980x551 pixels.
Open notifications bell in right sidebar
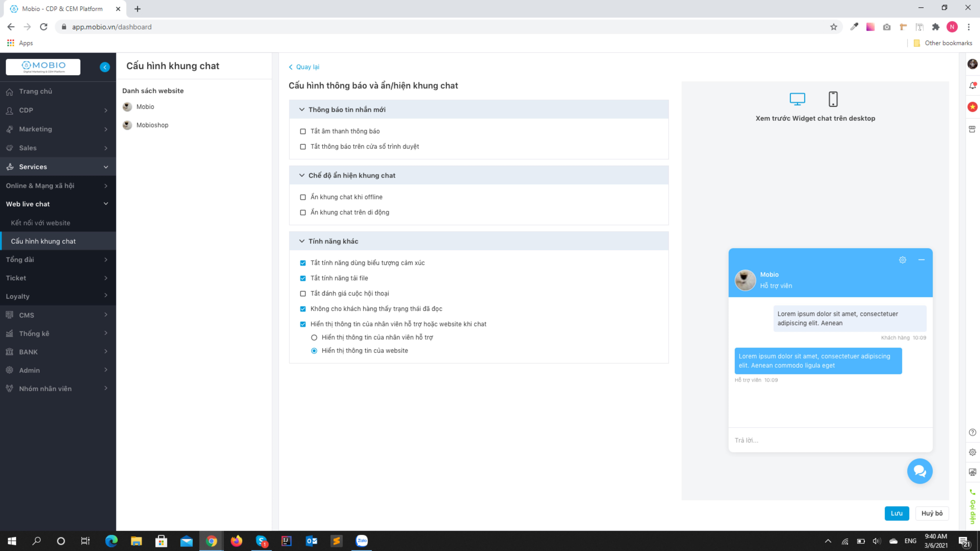[x=972, y=86]
